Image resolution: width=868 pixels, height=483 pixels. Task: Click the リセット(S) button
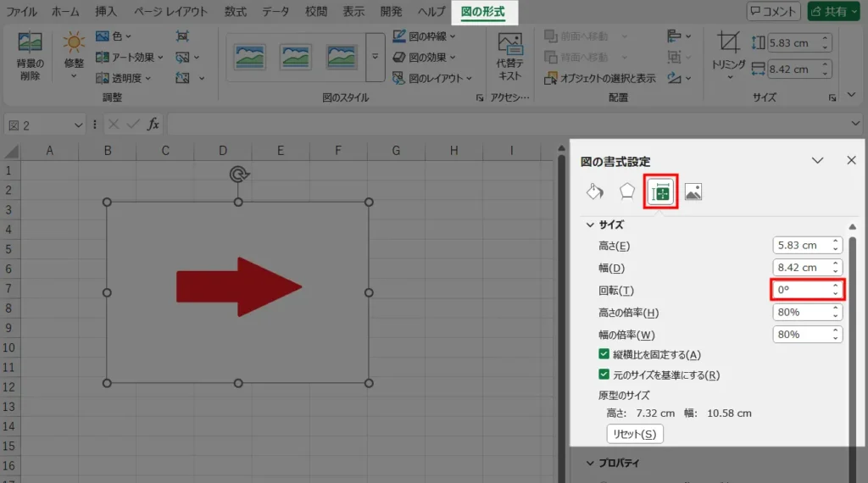634,434
